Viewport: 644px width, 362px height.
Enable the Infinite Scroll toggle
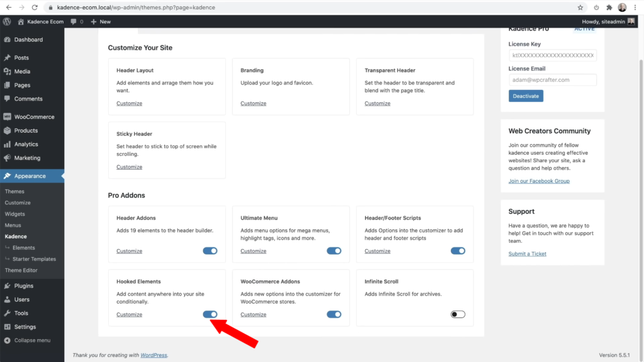pyautogui.click(x=458, y=314)
